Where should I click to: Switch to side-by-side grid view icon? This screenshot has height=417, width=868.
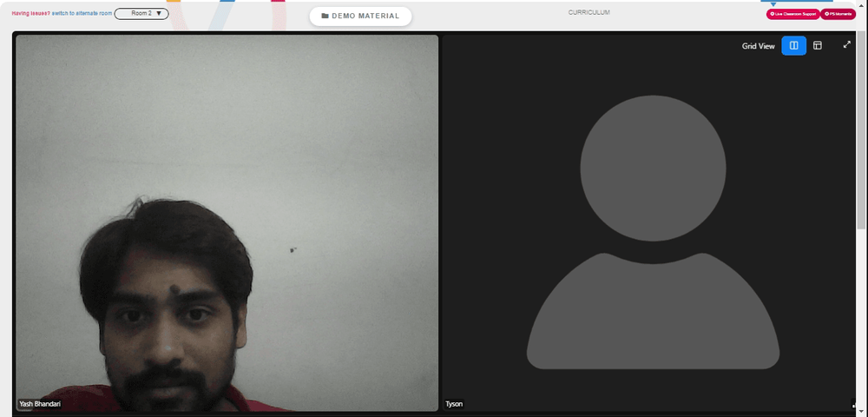794,45
